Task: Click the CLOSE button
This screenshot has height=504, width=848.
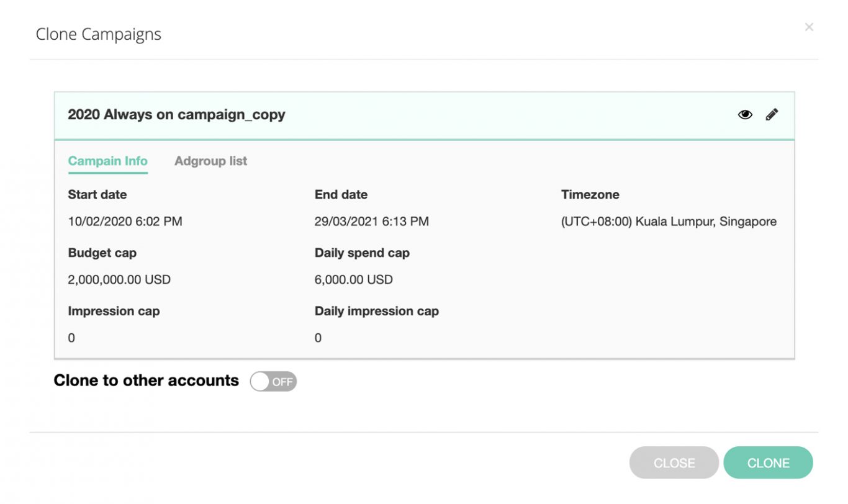Action: tap(674, 462)
